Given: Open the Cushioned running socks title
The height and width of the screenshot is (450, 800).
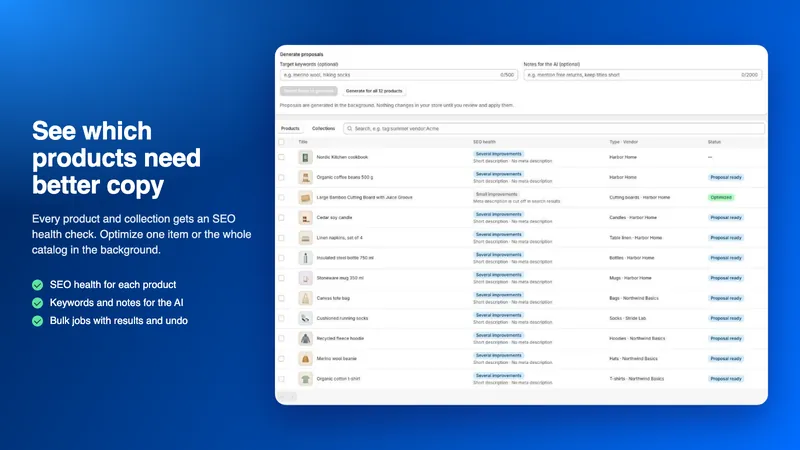Looking at the screenshot, I should tap(342, 318).
